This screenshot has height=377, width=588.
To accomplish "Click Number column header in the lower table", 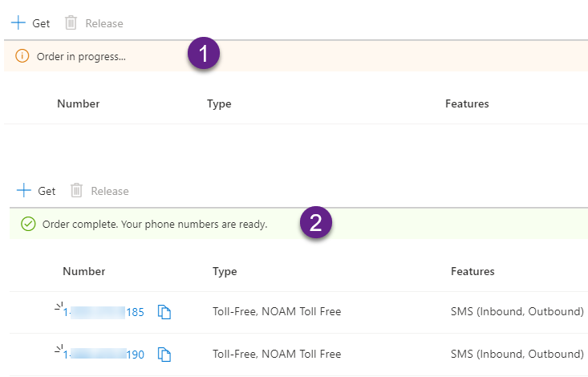I will click(83, 271).
